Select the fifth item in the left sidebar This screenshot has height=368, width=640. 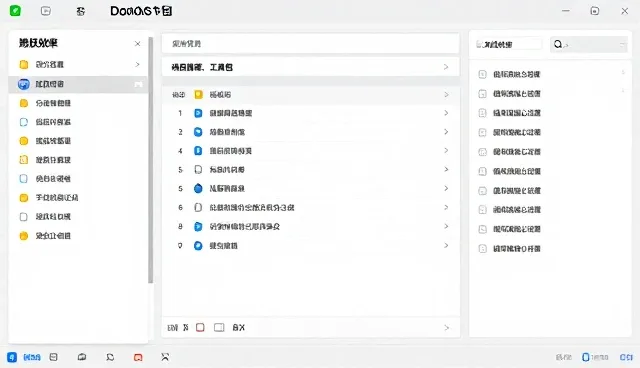click(78, 141)
